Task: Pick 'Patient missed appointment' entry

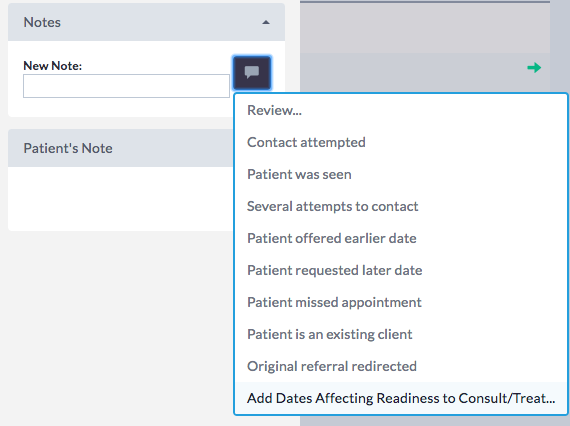Action: click(401, 302)
